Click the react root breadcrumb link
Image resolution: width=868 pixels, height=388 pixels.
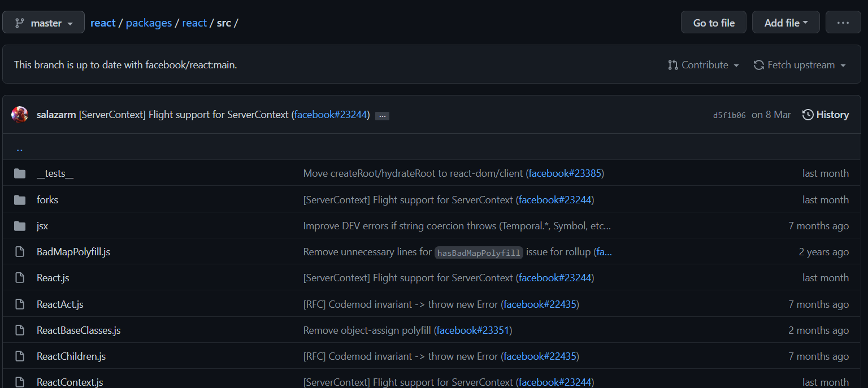click(x=103, y=23)
